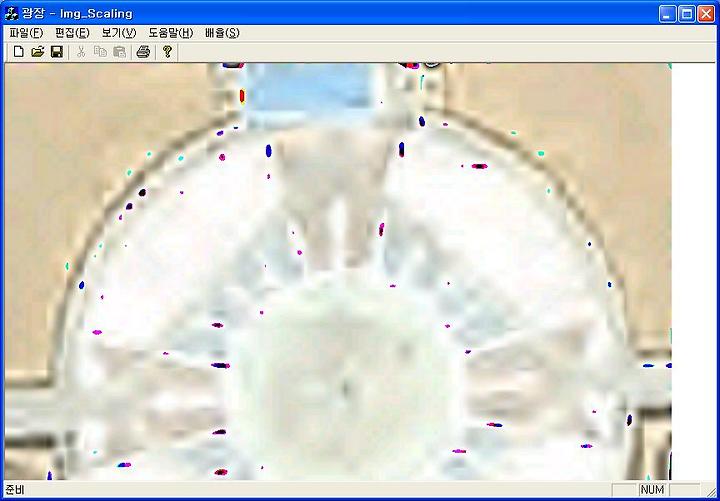Open the 편집(E) menu
Viewport: 720px width, 501px height.
[x=72, y=33]
